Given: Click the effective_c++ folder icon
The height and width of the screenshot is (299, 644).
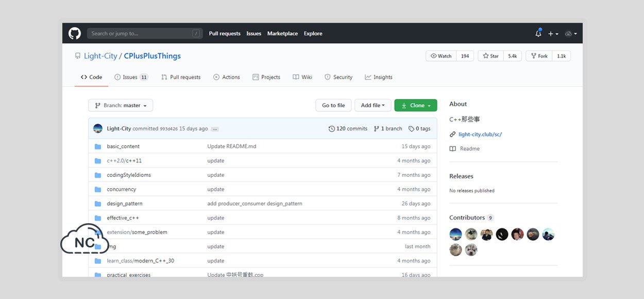Looking at the screenshot, I should click(98, 218).
